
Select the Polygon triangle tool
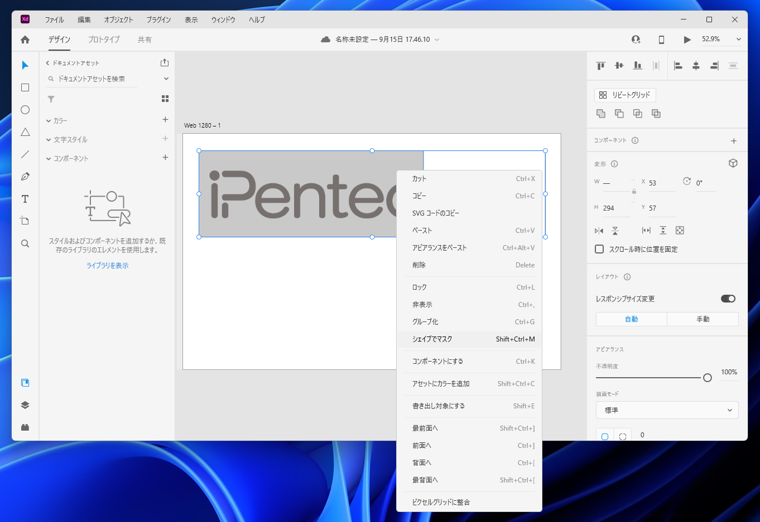(25, 132)
